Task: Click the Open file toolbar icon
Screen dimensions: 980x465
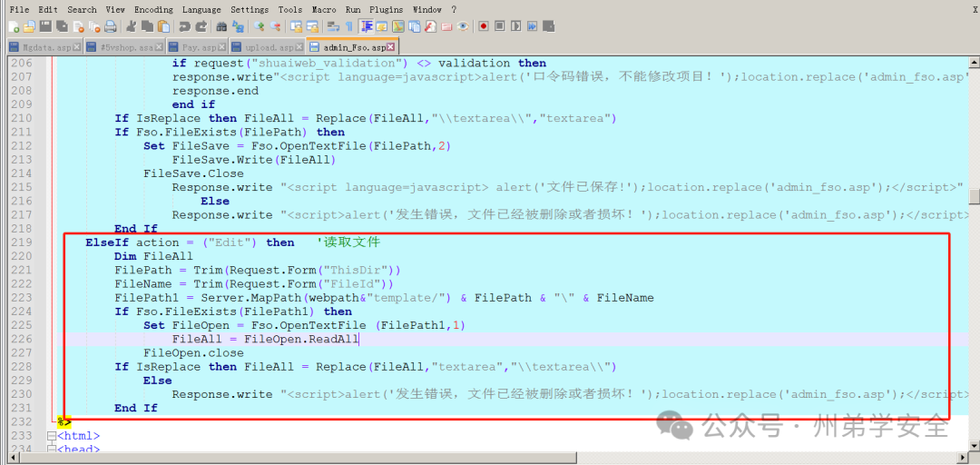Action: click(29, 26)
